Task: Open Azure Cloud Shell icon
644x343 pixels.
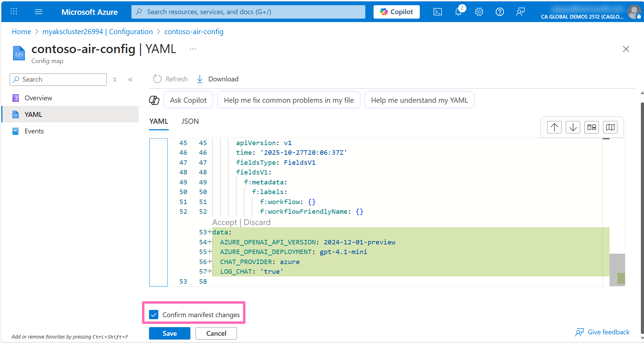Action: coord(437,12)
